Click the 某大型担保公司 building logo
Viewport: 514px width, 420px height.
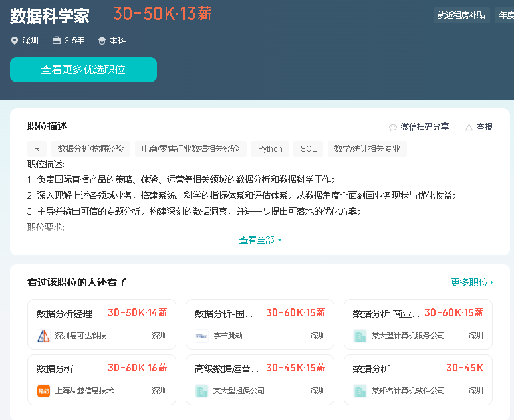(201, 391)
